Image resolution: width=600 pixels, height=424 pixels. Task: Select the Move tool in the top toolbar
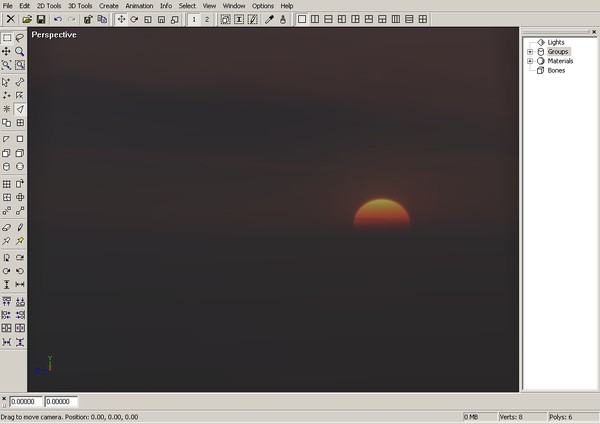coord(121,19)
